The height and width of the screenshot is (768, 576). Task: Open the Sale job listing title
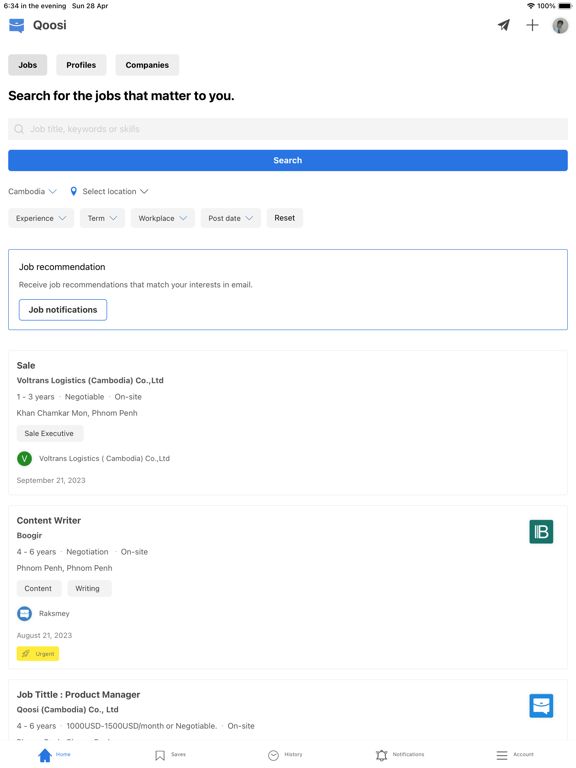pyautogui.click(x=26, y=365)
